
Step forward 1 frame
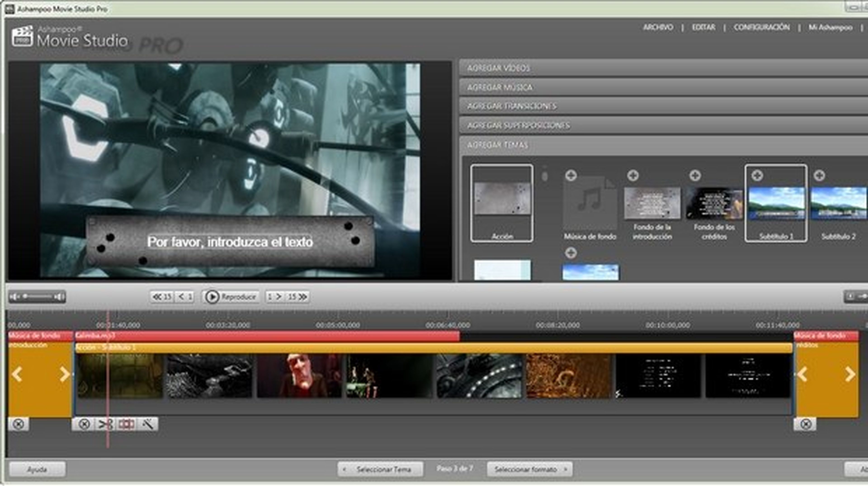(275, 297)
